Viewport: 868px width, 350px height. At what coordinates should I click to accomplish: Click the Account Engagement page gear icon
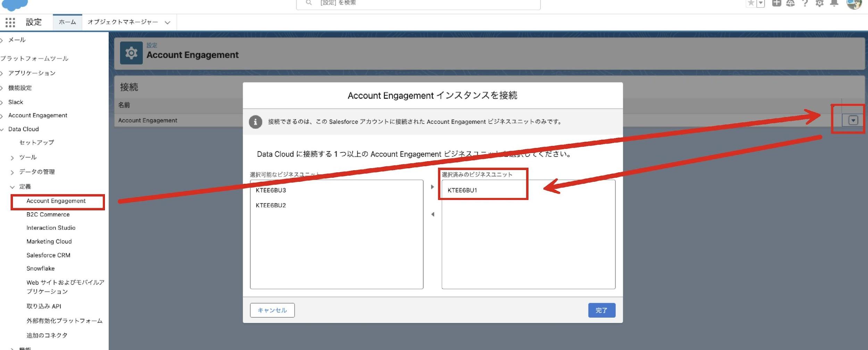click(131, 53)
